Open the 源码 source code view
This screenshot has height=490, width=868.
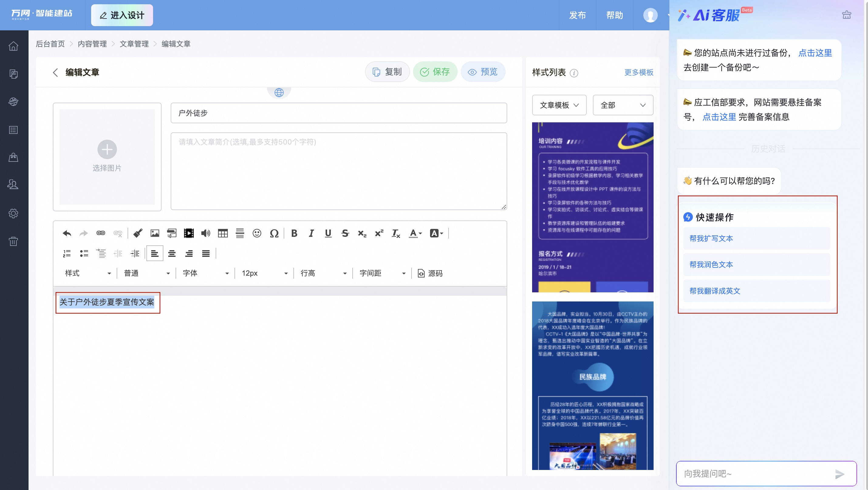click(430, 273)
